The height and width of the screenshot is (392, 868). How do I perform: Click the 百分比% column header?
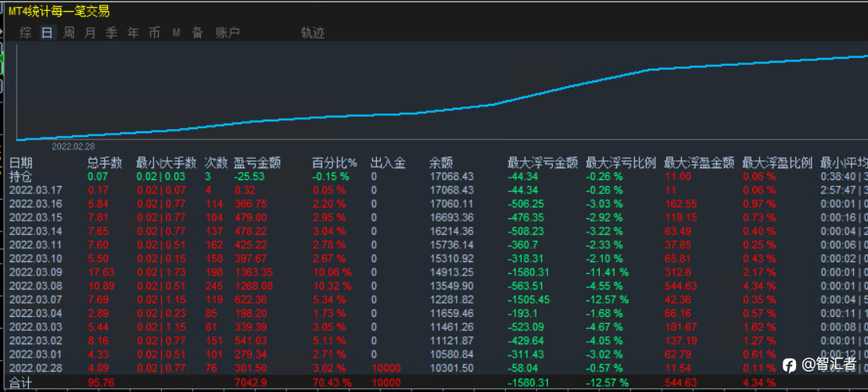tap(335, 163)
